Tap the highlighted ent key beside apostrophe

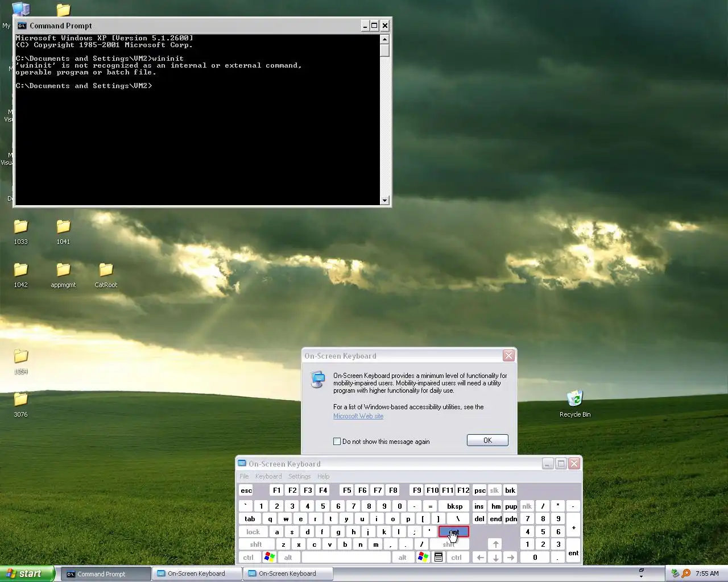(x=454, y=532)
